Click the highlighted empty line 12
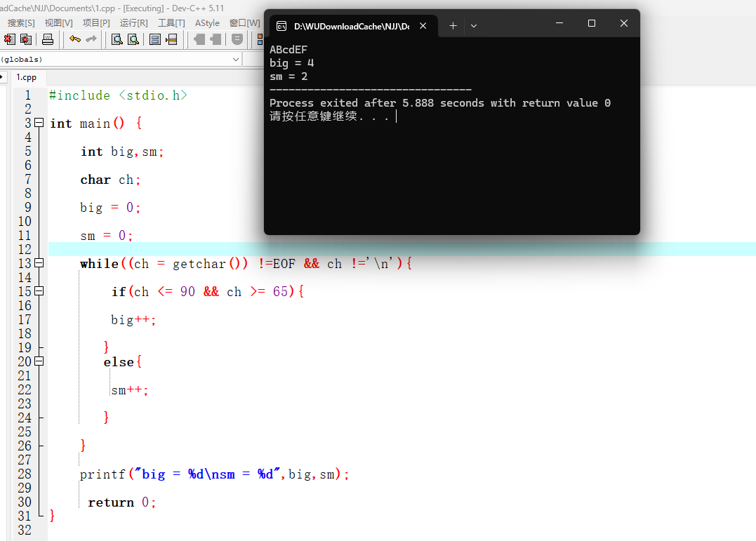 tap(402, 249)
